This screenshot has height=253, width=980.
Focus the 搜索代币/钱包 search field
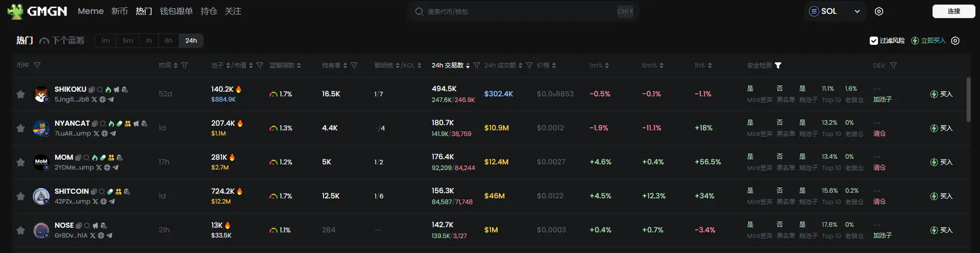coord(523,11)
